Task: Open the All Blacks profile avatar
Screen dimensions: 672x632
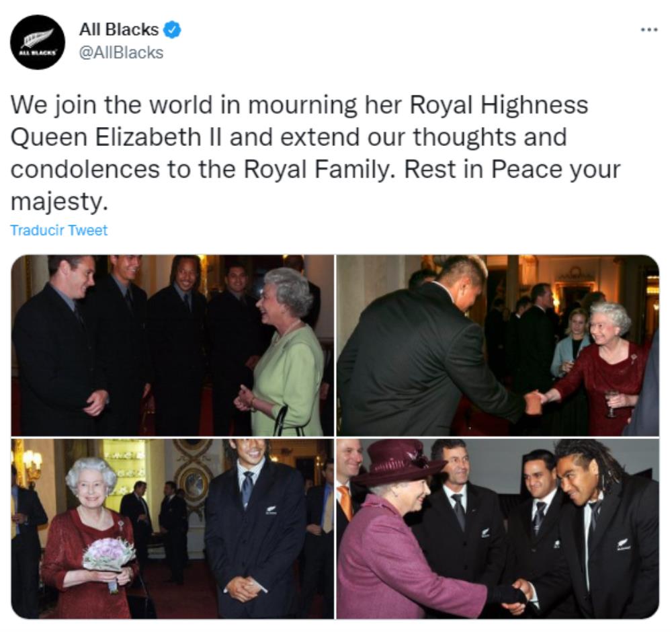Action: [38, 42]
